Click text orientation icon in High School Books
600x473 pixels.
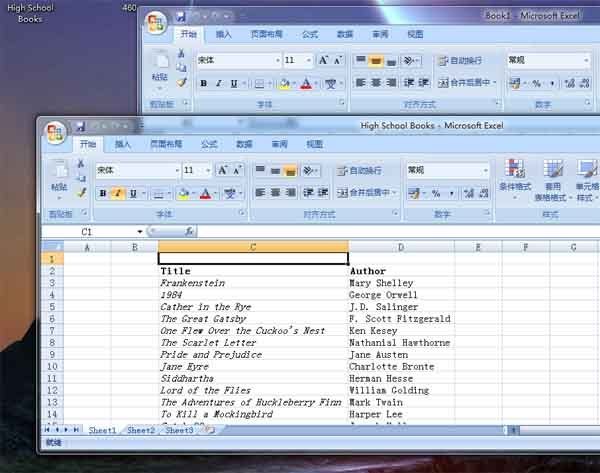pyautogui.click(x=309, y=170)
